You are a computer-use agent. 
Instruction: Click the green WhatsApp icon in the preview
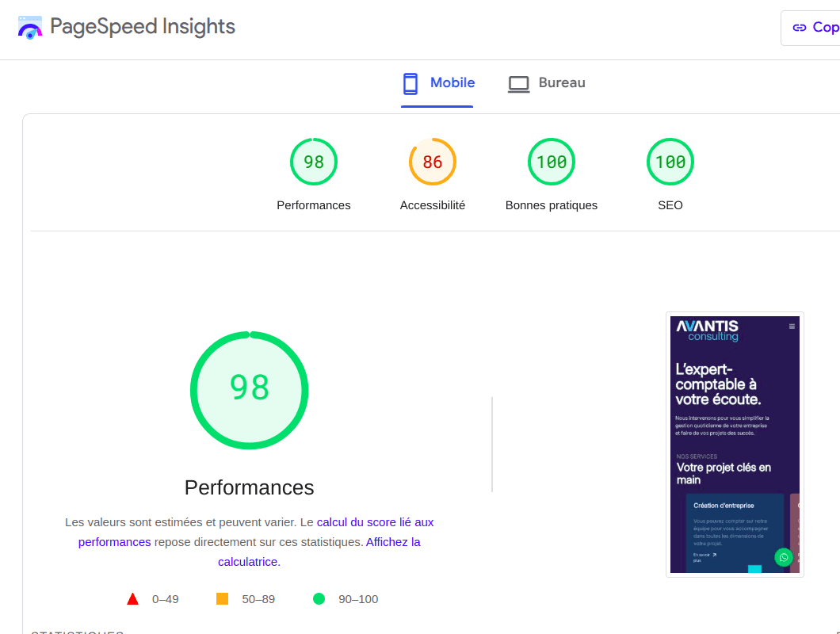coord(783,557)
